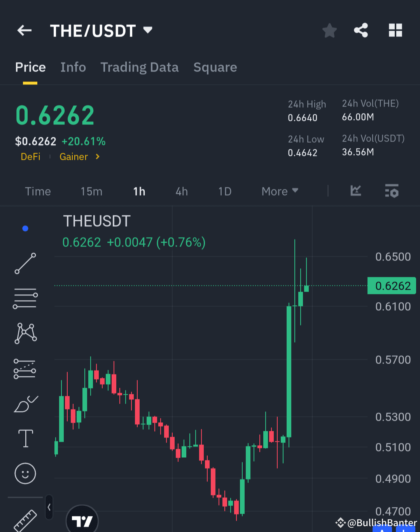The height and width of the screenshot is (532, 420).
Task: Open the Square tab
Action: (215, 67)
